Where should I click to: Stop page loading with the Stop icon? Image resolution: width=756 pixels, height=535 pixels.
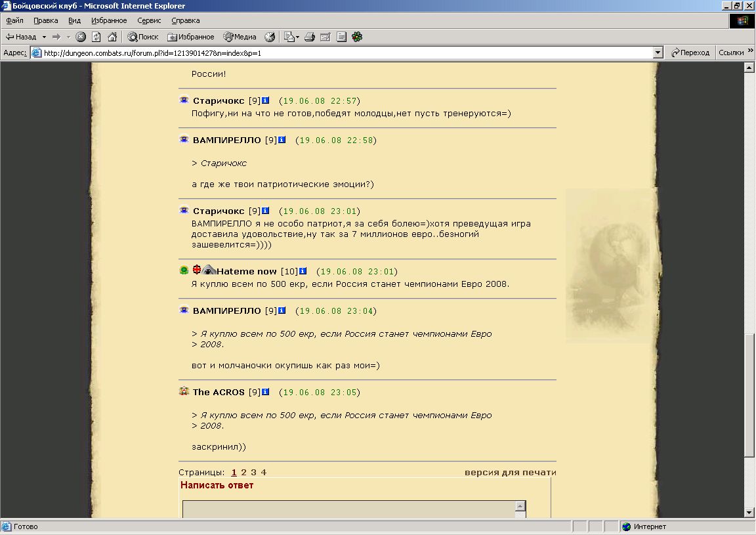(x=81, y=37)
